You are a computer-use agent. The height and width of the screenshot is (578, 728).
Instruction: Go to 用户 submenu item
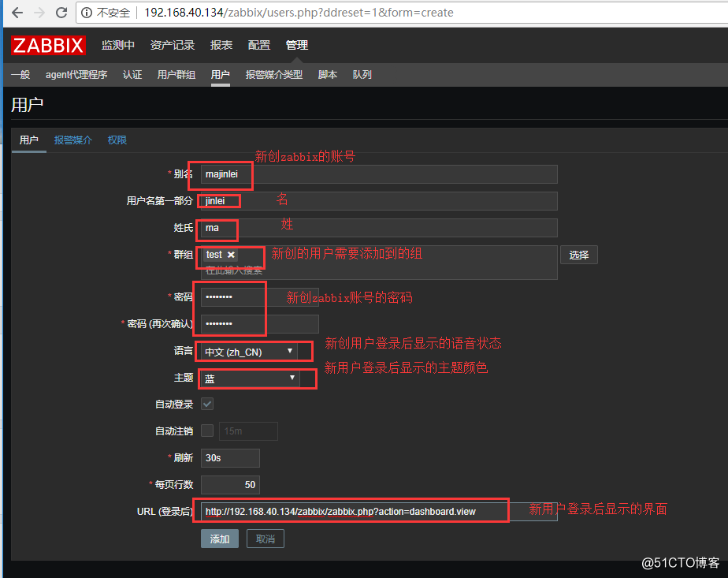click(220, 74)
